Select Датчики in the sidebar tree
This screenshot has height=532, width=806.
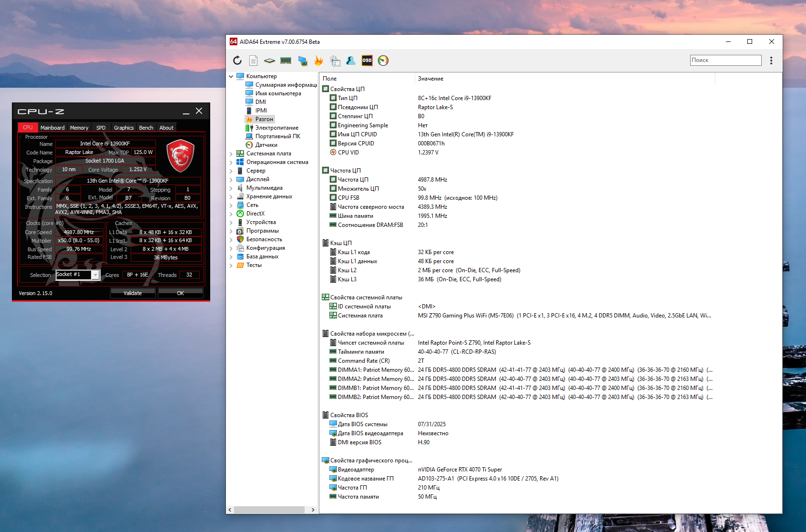(x=266, y=145)
